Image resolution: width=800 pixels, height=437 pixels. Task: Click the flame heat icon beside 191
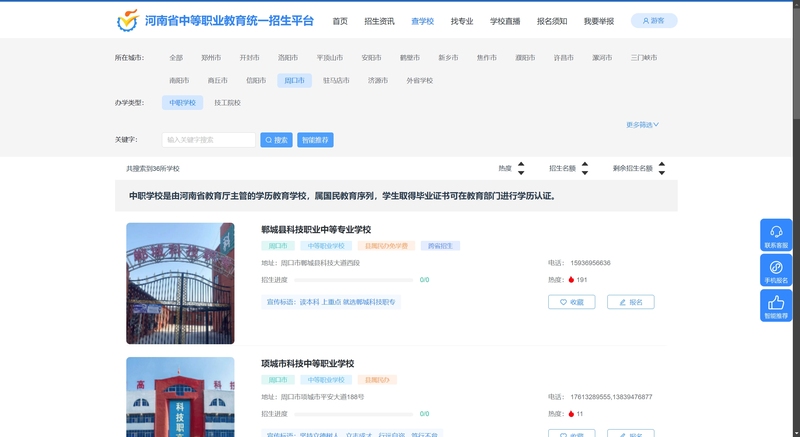click(x=571, y=279)
